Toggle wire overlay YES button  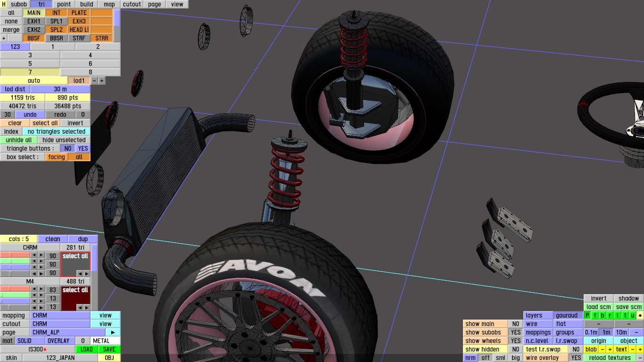576,358
